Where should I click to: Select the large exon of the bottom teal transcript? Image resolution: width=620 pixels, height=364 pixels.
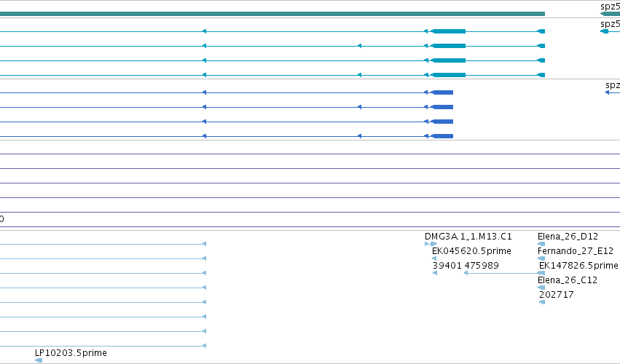point(448,75)
